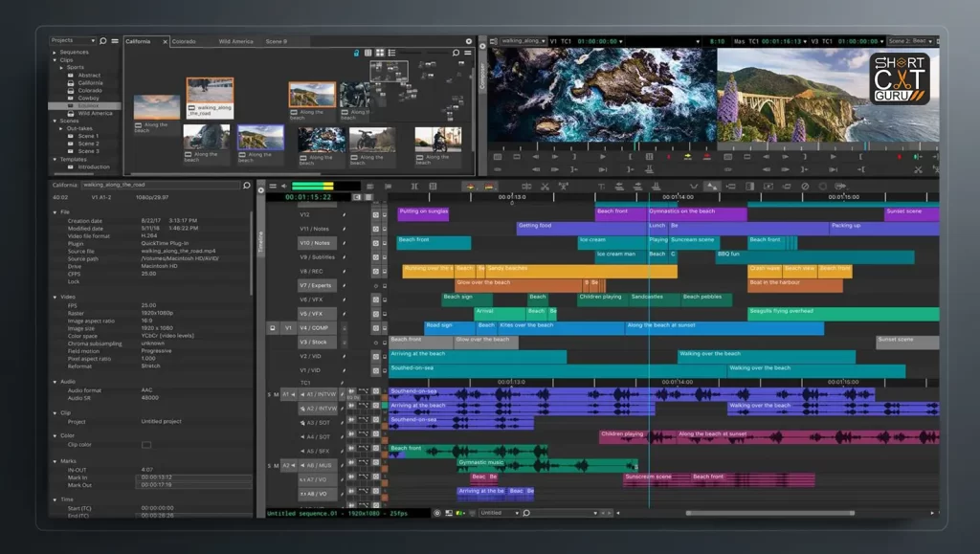This screenshot has width=980, height=554.
Task: Toggle the V10 / Notes track selector
Action: coord(317,243)
